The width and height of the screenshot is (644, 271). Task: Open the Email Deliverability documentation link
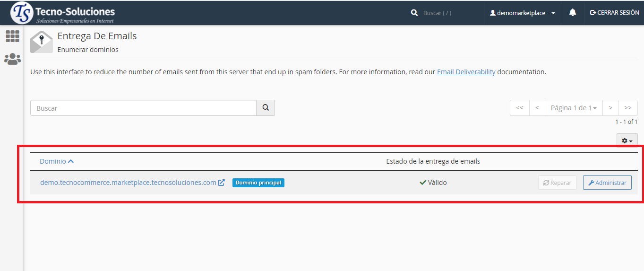tap(466, 72)
